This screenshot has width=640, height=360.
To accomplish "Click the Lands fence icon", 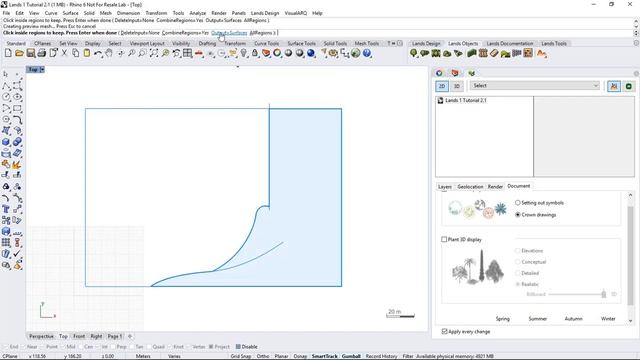I will point(483,53).
